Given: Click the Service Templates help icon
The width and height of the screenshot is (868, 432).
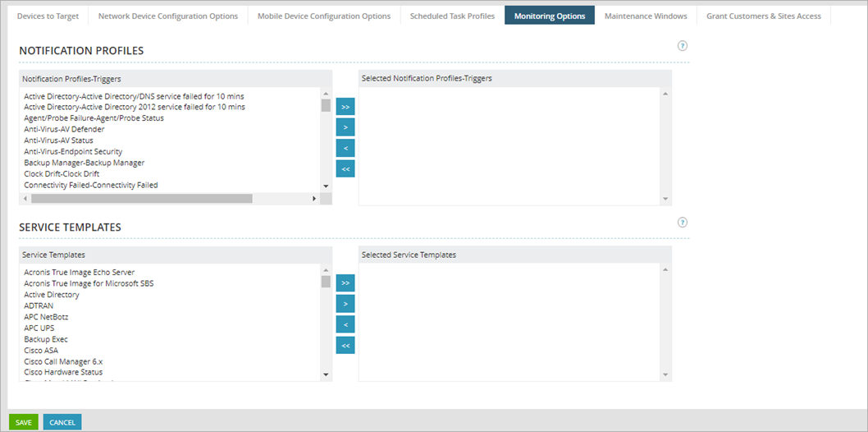Looking at the screenshot, I should click(683, 223).
